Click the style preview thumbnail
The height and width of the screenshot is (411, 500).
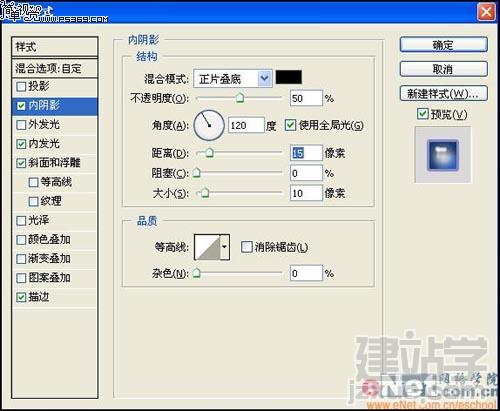pos(443,155)
